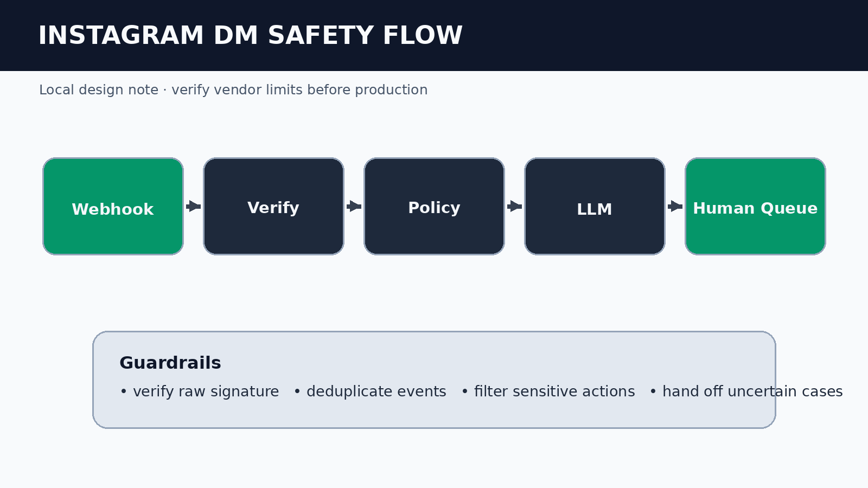Click the arrow between Policy and LLM
Screen dimensions: 868x488
(515, 206)
